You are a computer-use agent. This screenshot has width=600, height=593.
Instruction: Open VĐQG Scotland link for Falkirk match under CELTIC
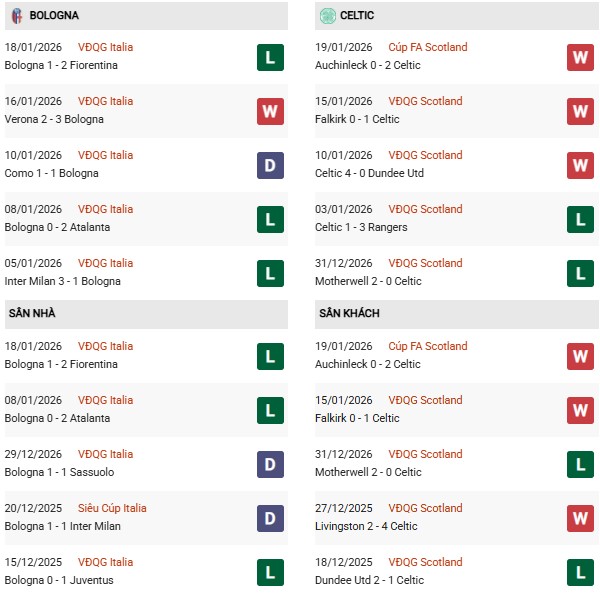[x=426, y=101]
